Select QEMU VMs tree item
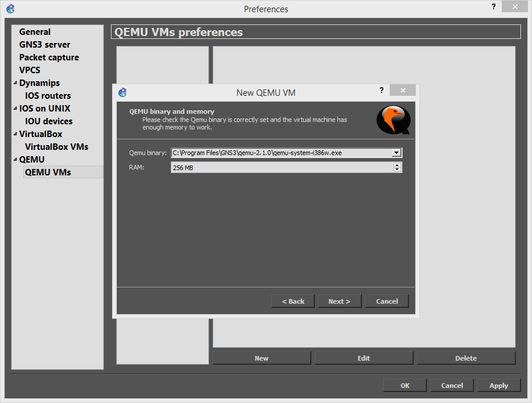Screen dimensions: 532x403 click(x=63, y=172)
